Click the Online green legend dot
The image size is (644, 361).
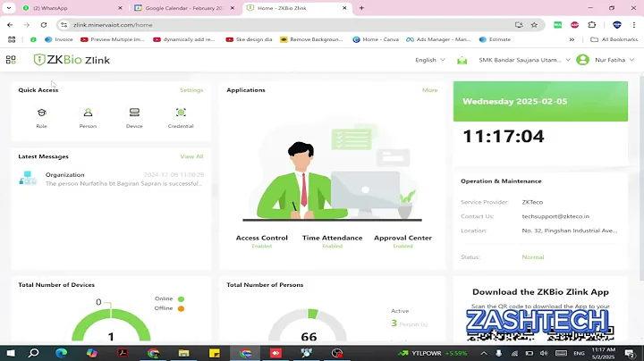coord(181,299)
